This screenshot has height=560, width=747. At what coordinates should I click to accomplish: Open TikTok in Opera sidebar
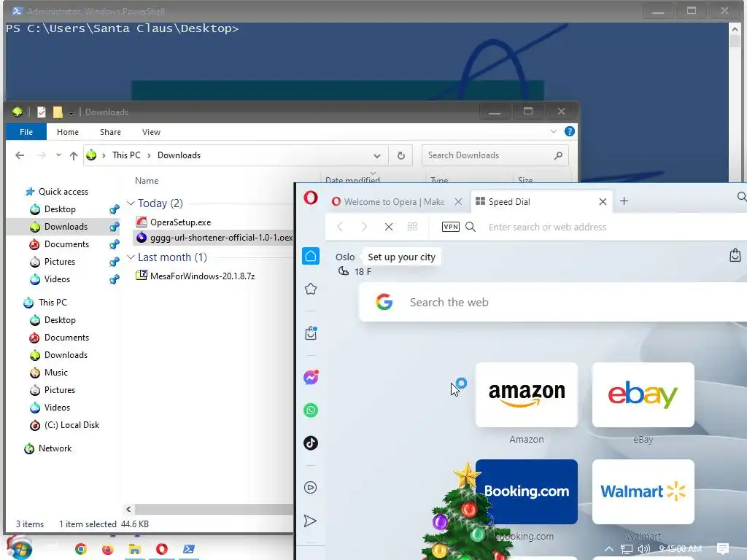tap(311, 443)
